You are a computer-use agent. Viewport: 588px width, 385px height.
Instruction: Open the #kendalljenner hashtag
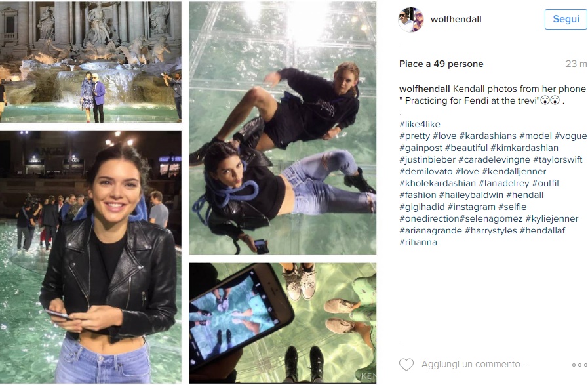click(x=514, y=171)
